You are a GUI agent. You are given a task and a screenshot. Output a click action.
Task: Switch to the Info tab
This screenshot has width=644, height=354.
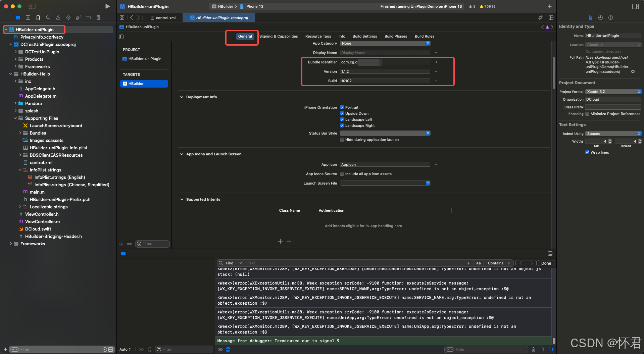(342, 36)
